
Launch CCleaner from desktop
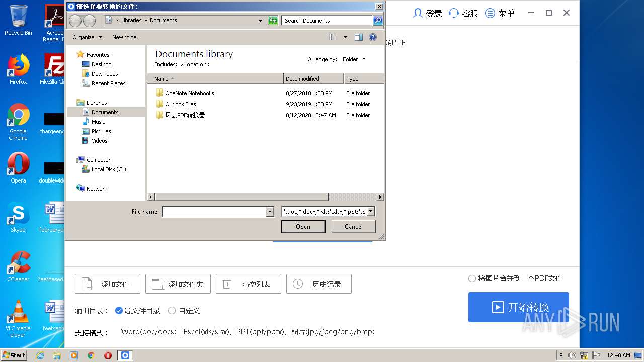pyautogui.click(x=18, y=266)
